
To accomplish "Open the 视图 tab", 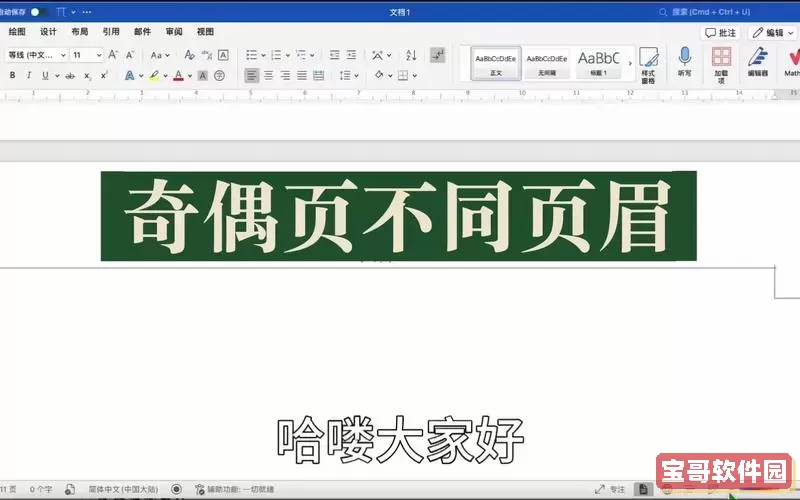I will (x=205, y=32).
